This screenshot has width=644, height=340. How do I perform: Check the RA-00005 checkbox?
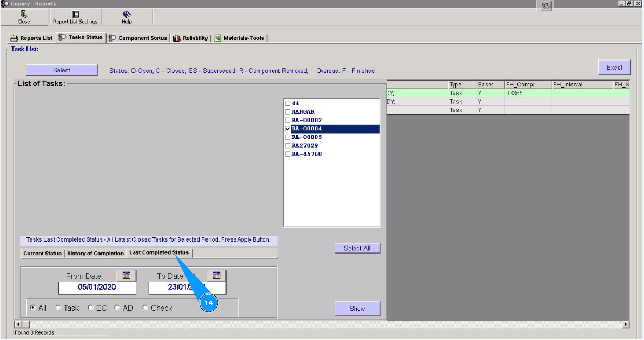[x=288, y=137]
